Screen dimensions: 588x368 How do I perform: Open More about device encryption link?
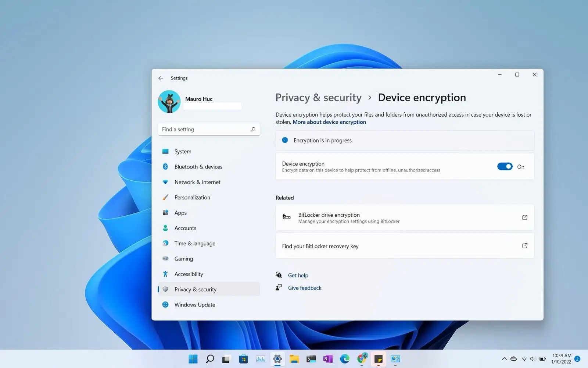(329, 122)
